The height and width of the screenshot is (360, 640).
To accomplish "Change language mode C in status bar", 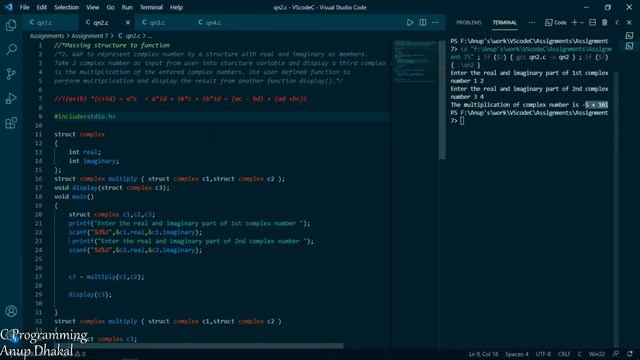I will pyautogui.click(x=579, y=354).
